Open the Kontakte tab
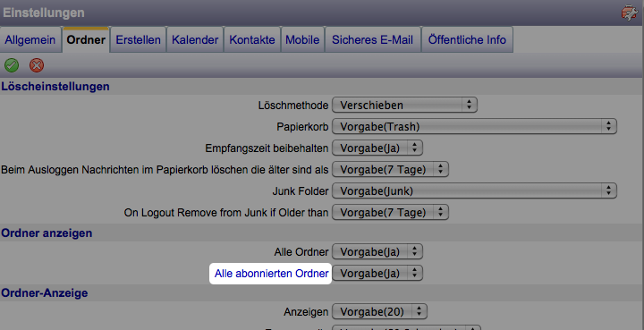Image resolution: width=644 pixels, height=330 pixels. [252, 40]
